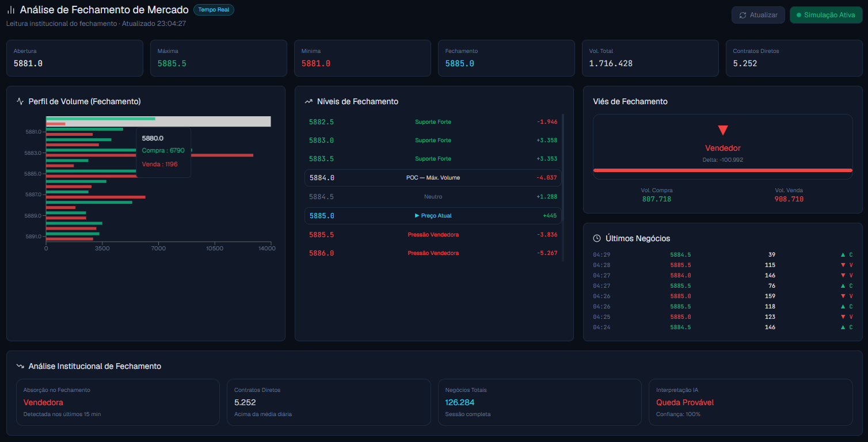The width and height of the screenshot is (868, 442).
Task: Select the 5884.0 POC Máx. Volume row
Action: click(x=433, y=178)
